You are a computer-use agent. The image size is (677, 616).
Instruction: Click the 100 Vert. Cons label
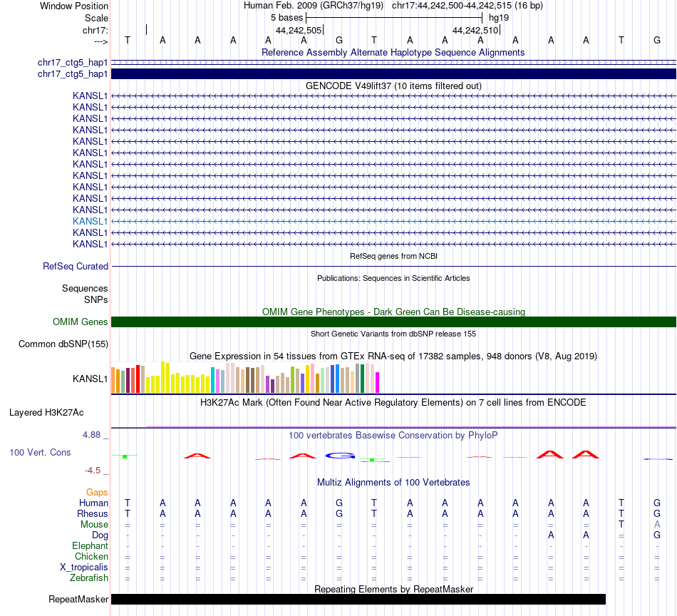click(40, 452)
